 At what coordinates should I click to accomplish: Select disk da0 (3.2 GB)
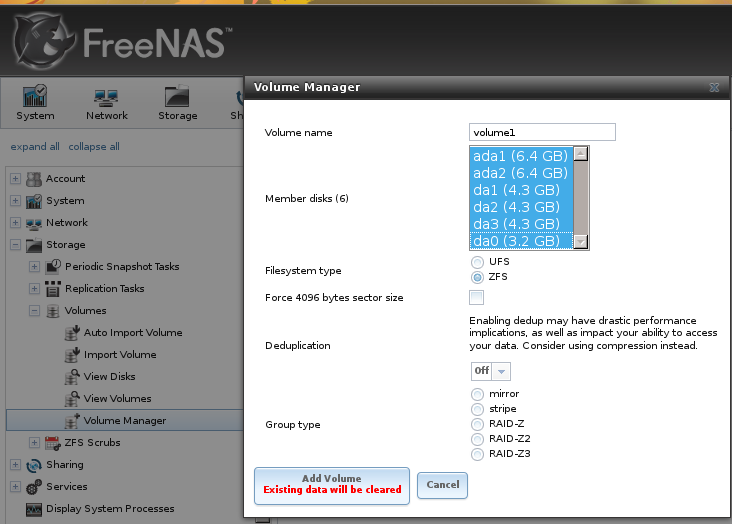[521, 241]
